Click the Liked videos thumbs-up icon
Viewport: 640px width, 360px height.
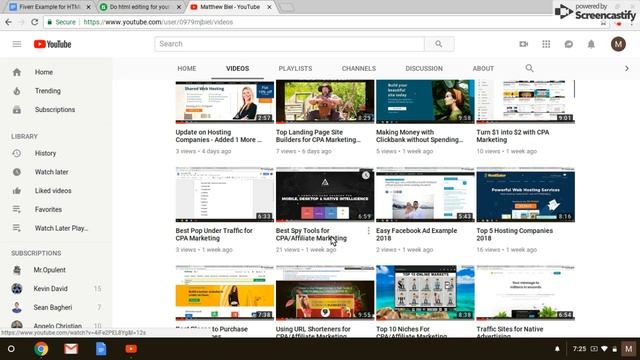tap(17, 191)
